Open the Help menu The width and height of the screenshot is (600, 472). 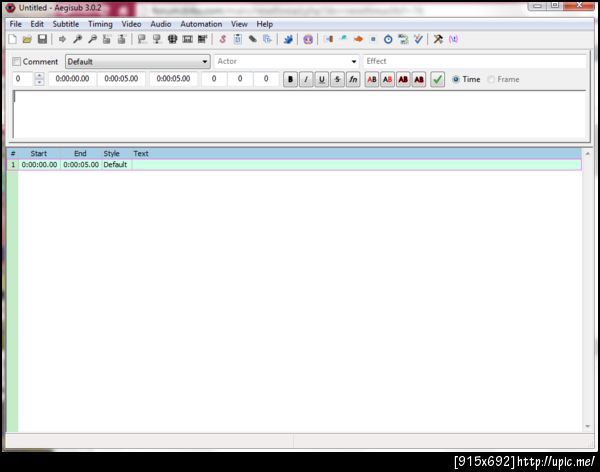click(264, 24)
